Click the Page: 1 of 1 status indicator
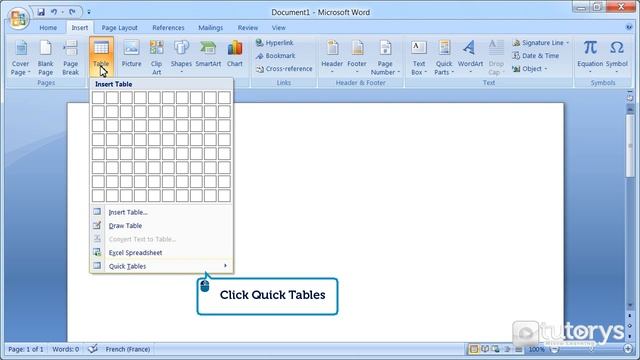This screenshot has height=360, width=640. [x=26, y=349]
